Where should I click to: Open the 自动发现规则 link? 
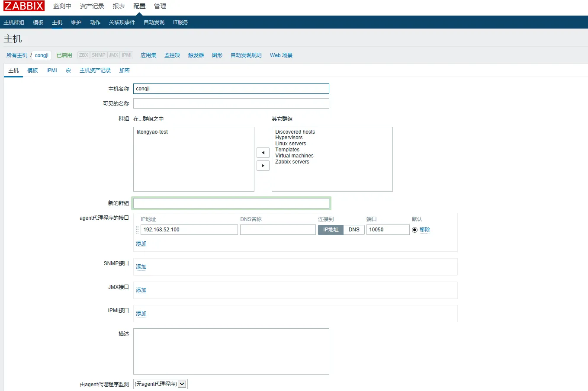246,55
